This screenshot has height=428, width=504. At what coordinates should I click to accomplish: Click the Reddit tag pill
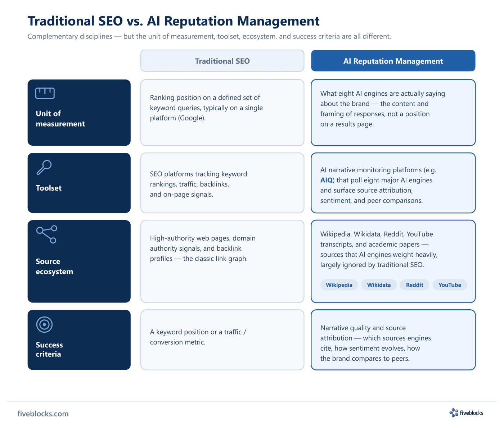click(x=415, y=285)
